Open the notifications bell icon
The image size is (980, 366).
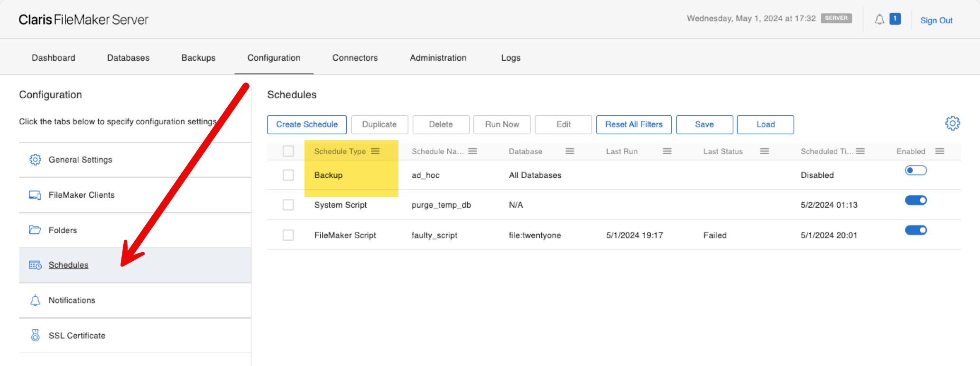[x=879, y=19]
